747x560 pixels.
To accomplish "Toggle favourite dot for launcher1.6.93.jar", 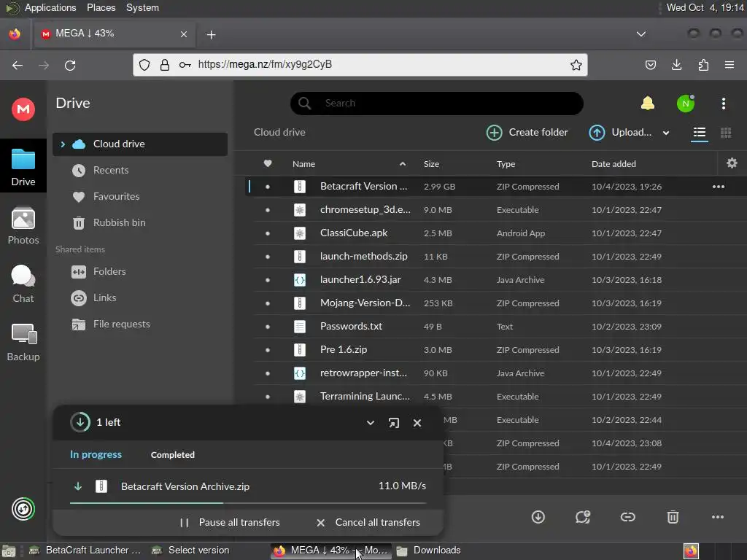I will coord(267,280).
